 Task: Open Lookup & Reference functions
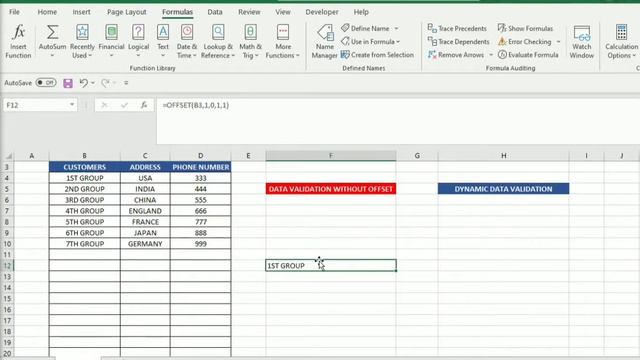coord(218,41)
